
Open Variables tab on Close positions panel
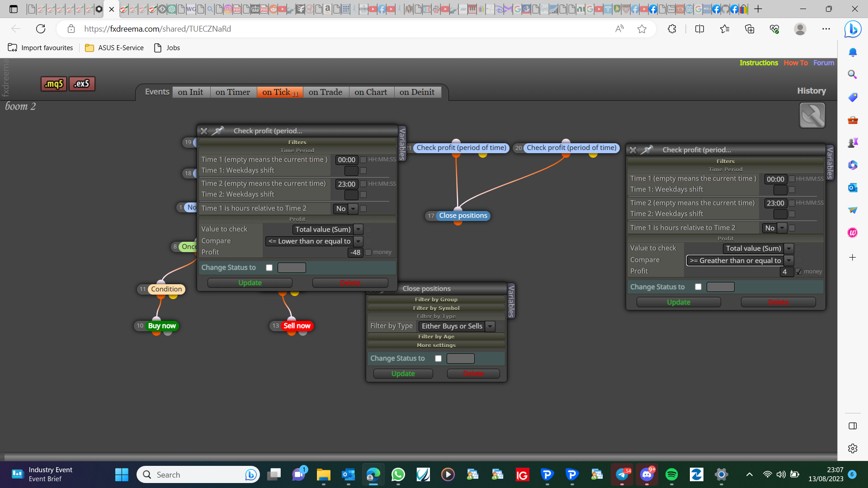pos(511,301)
